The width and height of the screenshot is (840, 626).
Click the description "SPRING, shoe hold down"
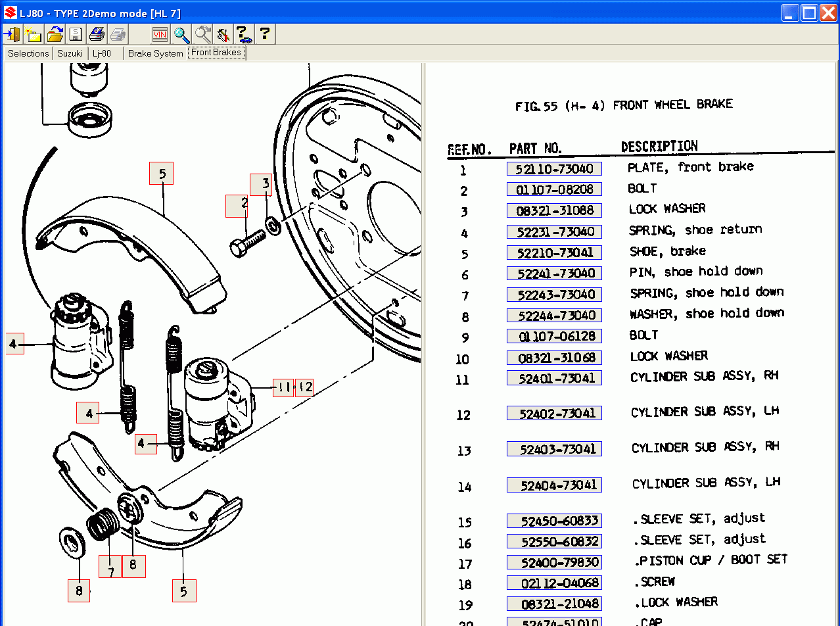click(707, 293)
